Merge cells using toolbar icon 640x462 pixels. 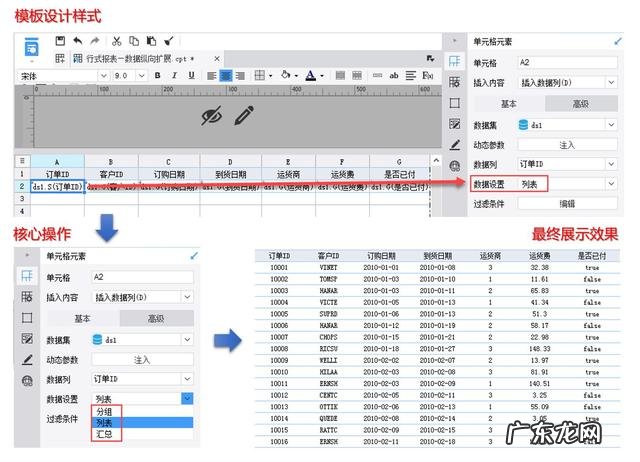pyautogui.click(x=340, y=75)
